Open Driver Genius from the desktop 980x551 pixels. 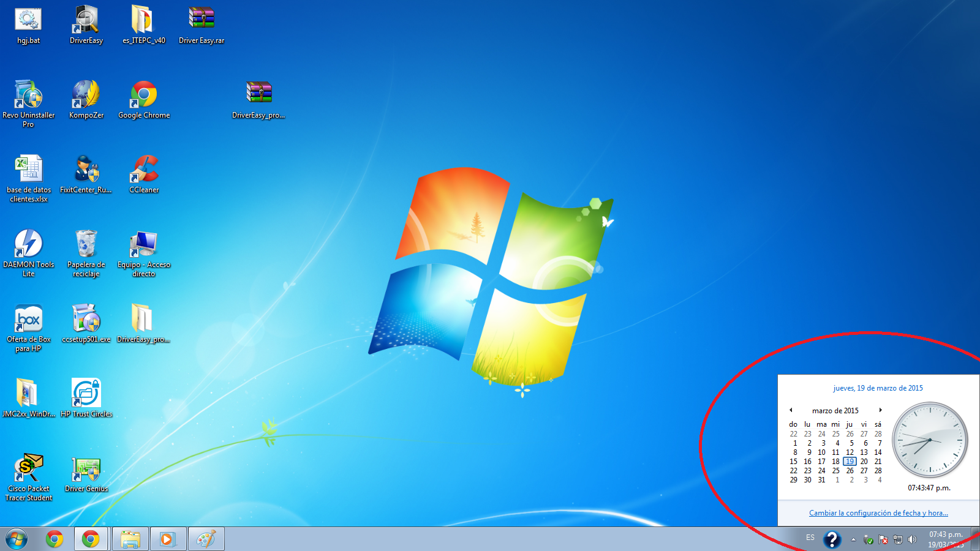pyautogui.click(x=86, y=470)
